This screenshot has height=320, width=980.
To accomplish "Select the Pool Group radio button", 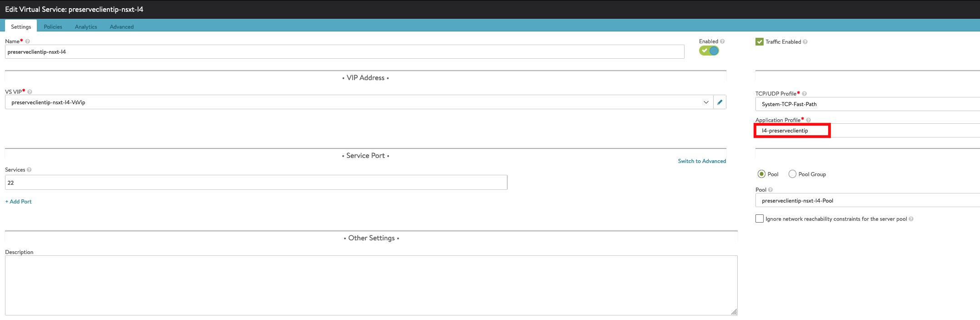I will 792,174.
